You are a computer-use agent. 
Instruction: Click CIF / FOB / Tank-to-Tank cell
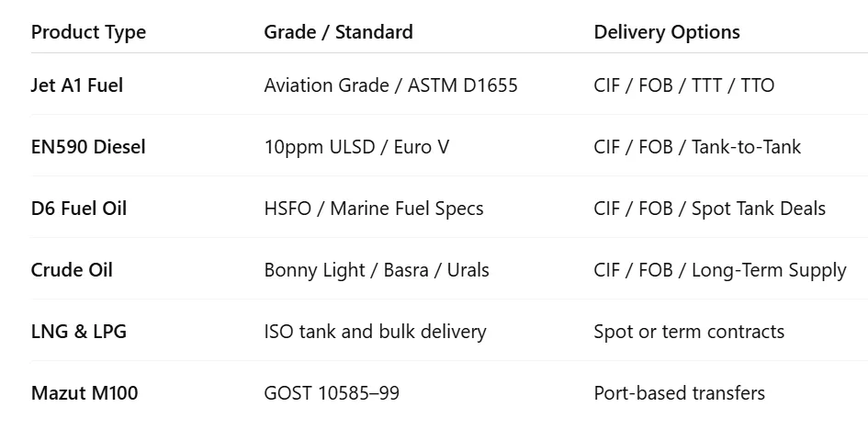click(697, 147)
